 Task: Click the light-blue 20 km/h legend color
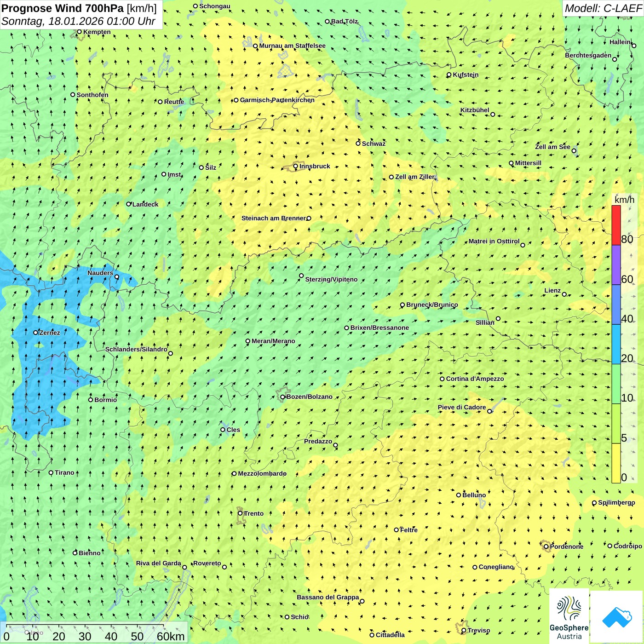click(x=616, y=345)
